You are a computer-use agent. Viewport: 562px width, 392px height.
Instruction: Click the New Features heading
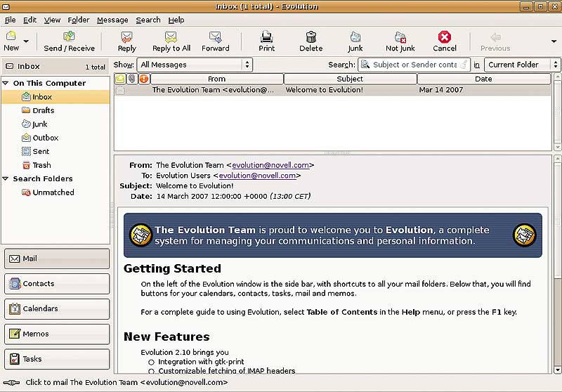click(x=166, y=337)
